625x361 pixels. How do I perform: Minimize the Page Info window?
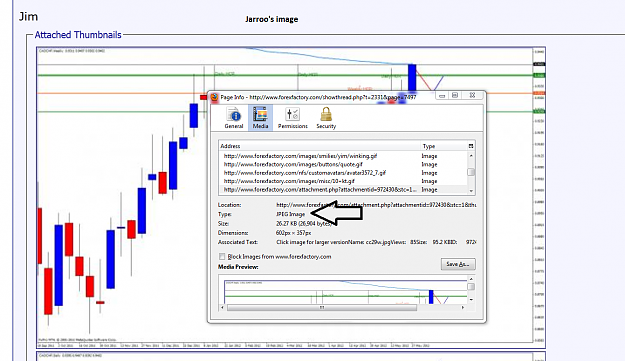pyautogui.click(x=442, y=96)
